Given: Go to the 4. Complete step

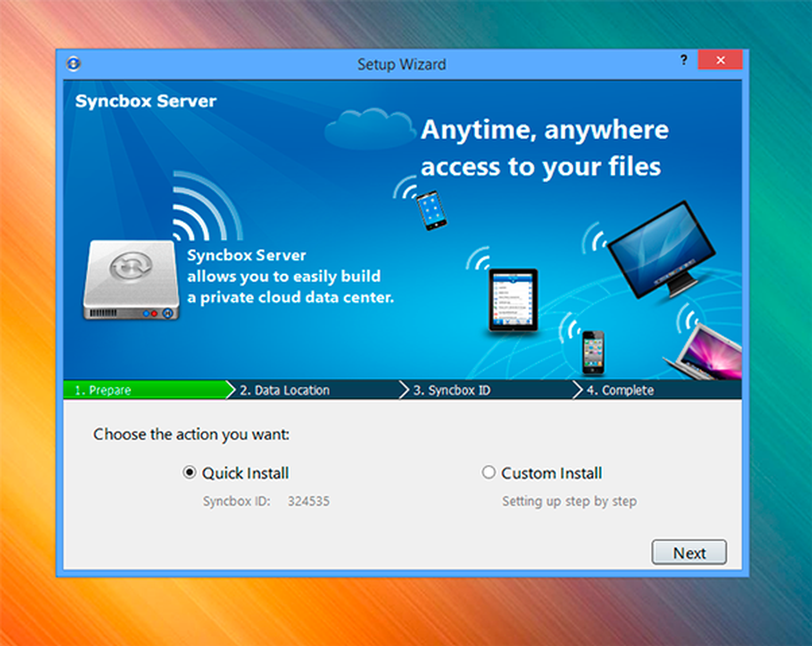Looking at the screenshot, I should [659, 390].
